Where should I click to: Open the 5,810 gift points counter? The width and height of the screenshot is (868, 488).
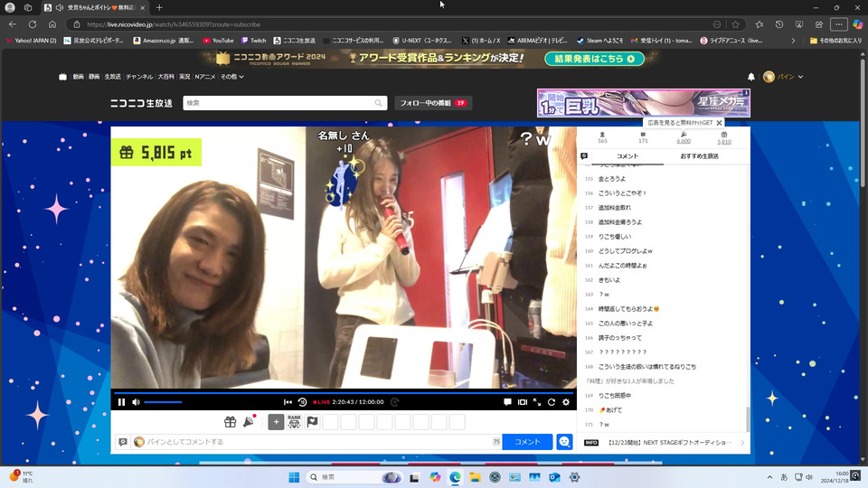[x=724, y=137]
